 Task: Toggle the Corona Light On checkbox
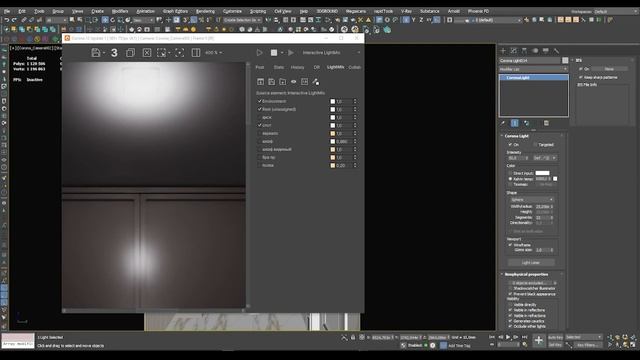[510, 144]
